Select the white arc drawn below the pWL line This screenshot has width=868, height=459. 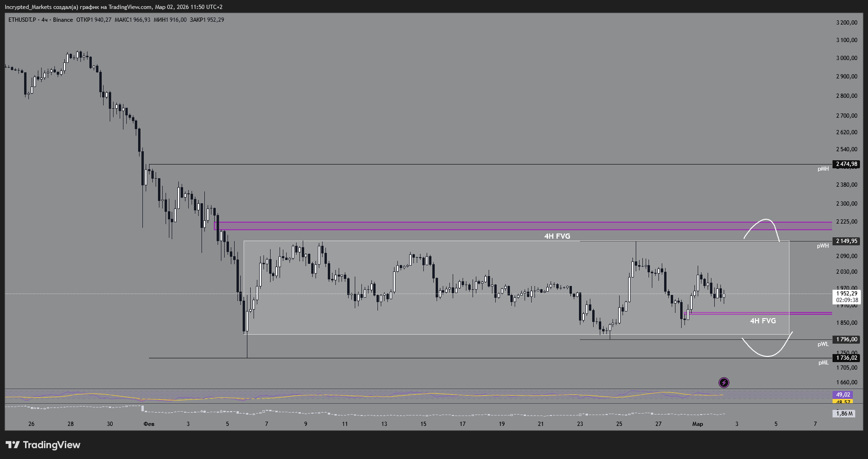pyautogui.click(x=767, y=345)
